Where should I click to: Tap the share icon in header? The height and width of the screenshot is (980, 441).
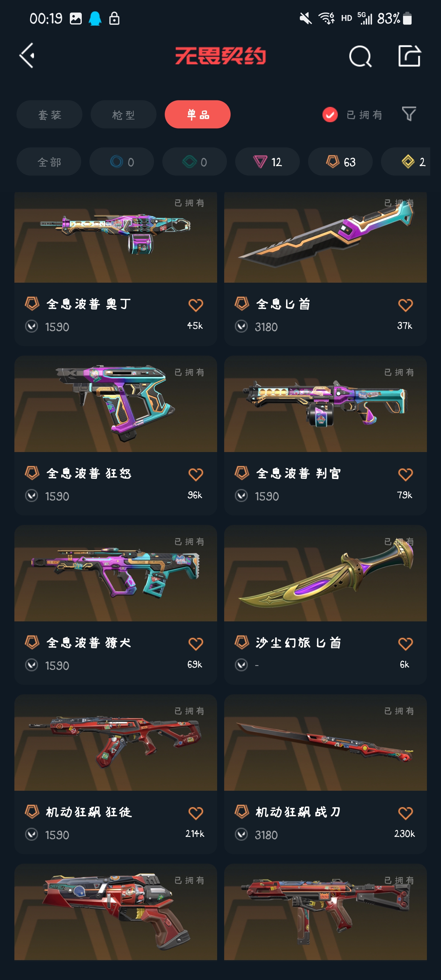[409, 56]
